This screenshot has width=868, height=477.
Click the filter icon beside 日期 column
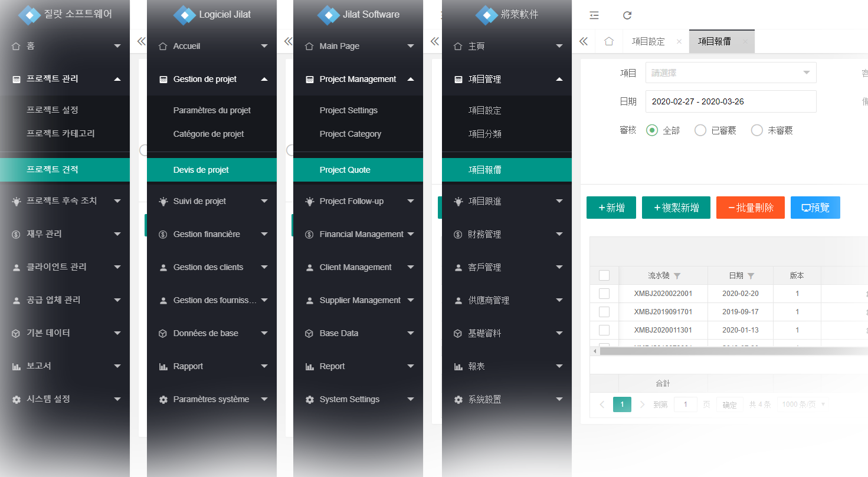coord(751,276)
